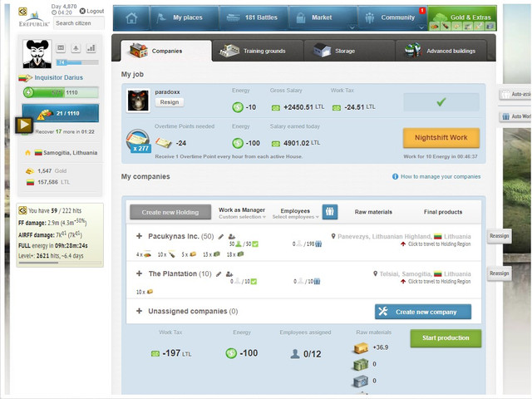Screen dimensions: 532x399
Task: Toggle all employees for The Plantation
Action: pos(317,281)
